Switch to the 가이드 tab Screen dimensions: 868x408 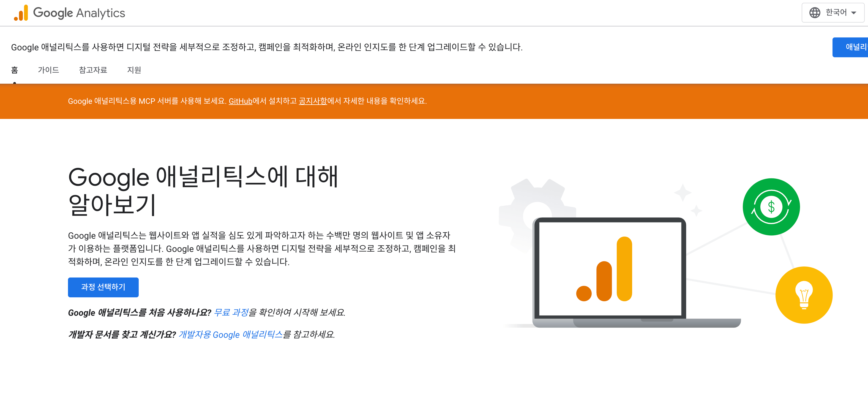pos(48,70)
